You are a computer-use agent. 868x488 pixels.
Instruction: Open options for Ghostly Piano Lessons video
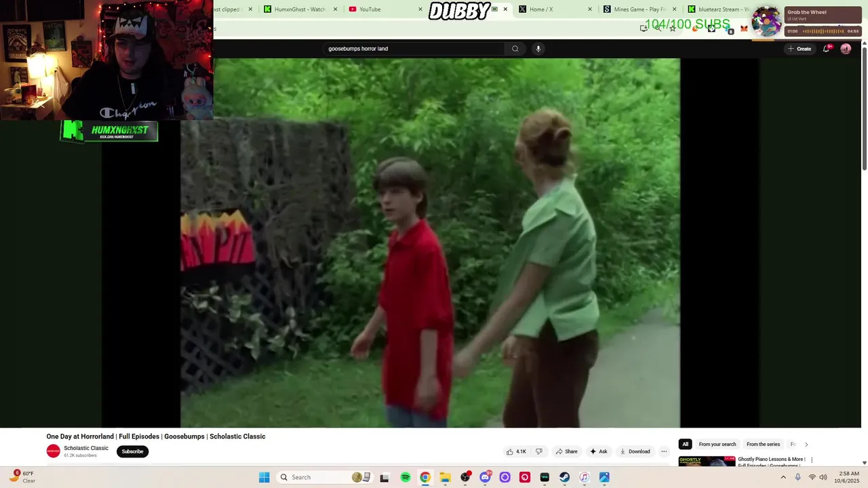point(812,460)
